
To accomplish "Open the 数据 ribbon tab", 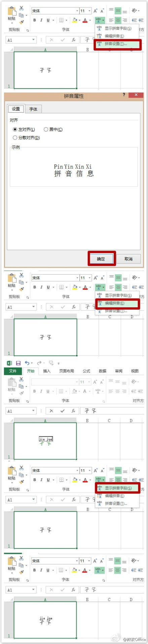I will [103, 371].
